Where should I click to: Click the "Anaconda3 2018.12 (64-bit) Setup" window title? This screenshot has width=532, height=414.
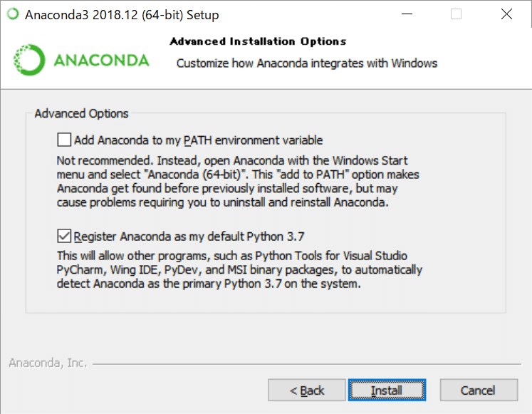(122, 14)
